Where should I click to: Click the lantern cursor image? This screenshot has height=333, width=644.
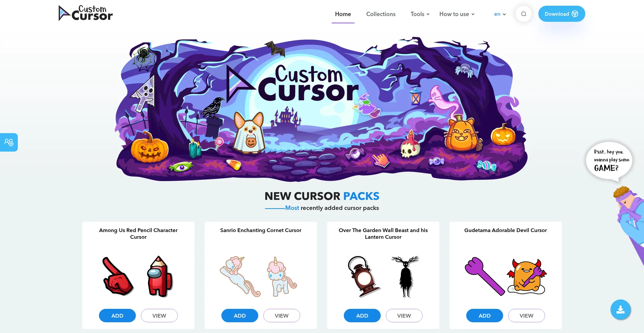[363, 277]
